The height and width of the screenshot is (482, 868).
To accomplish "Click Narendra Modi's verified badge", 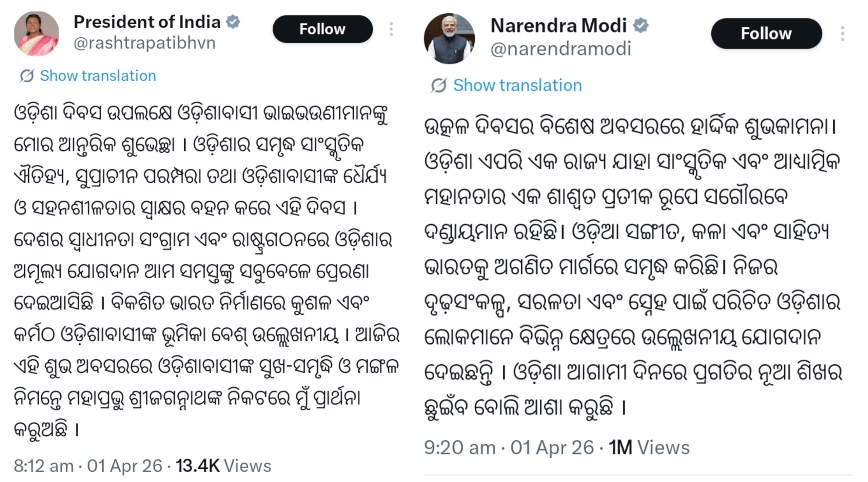I will [x=640, y=25].
